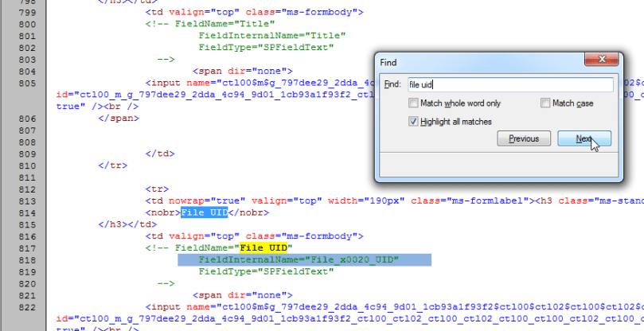This screenshot has height=331, width=644.
Task: Select line number 799 in gutter
Action: click(26, 13)
